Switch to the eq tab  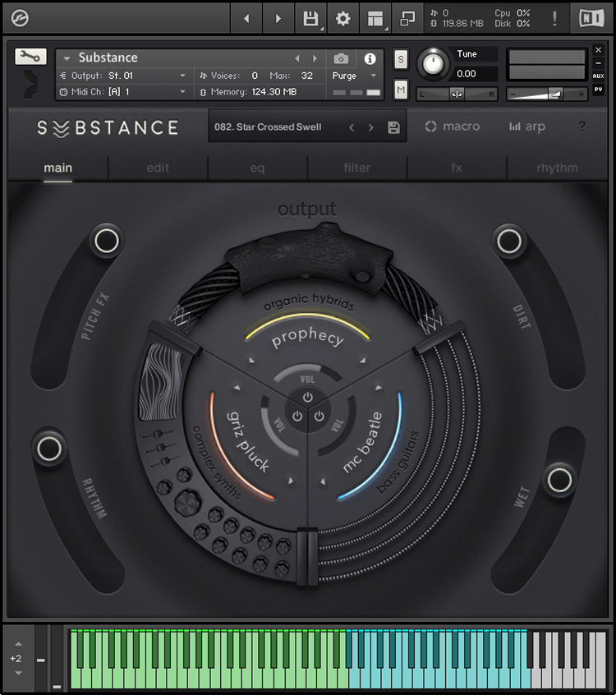tap(257, 168)
